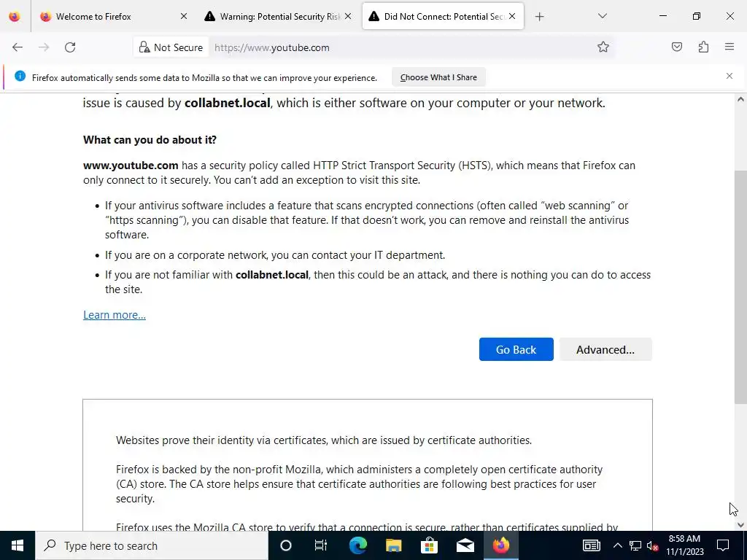Select the Did Not Connect tab
This screenshot has height=560, width=747.
tap(443, 16)
